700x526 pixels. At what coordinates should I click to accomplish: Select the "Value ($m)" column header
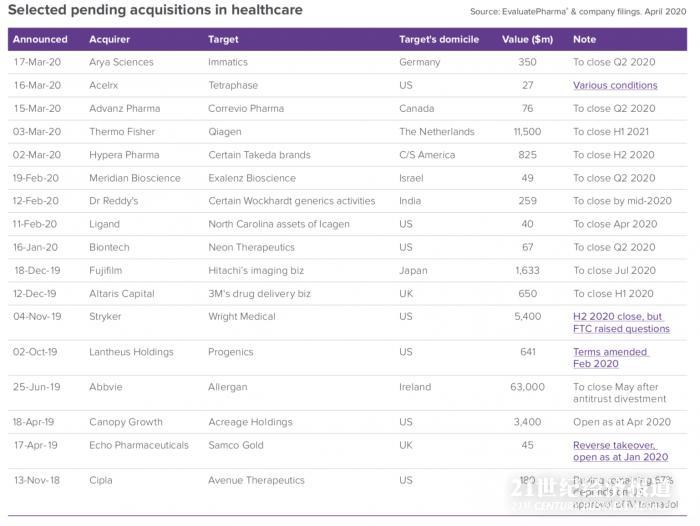pos(527,39)
